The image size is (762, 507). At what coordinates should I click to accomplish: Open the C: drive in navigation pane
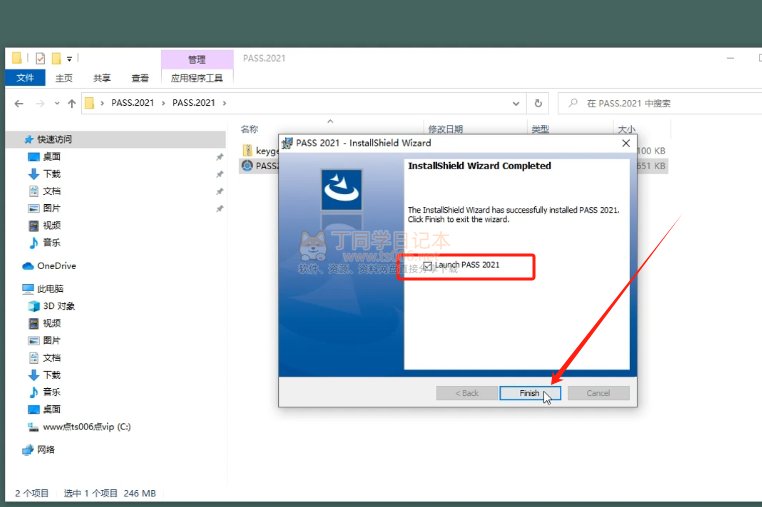86,427
